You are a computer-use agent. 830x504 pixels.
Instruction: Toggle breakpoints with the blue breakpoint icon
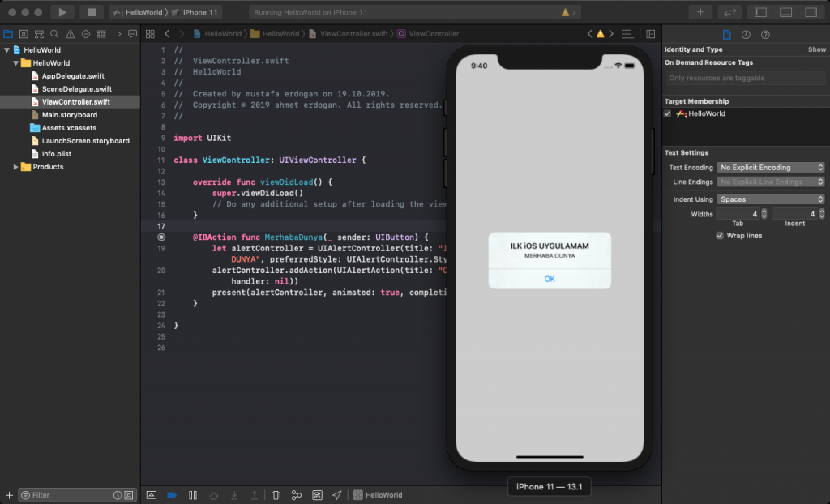(x=171, y=494)
